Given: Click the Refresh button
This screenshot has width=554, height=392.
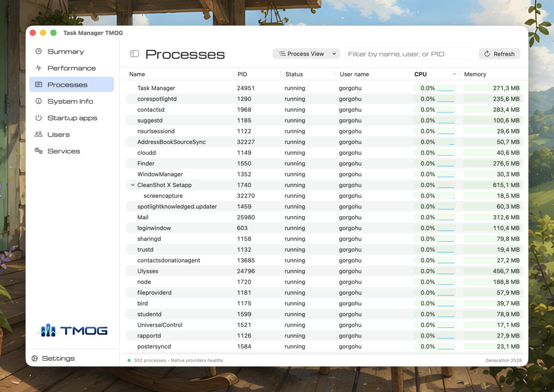Looking at the screenshot, I should tap(499, 54).
